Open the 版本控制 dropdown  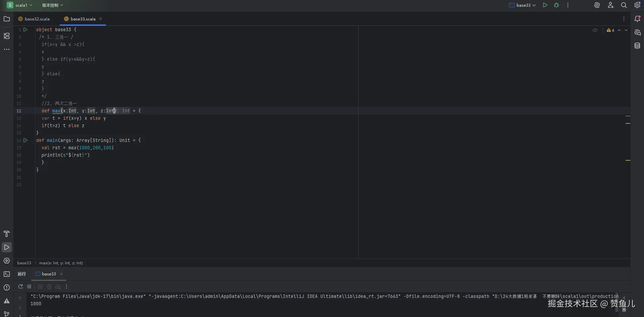[x=52, y=5]
